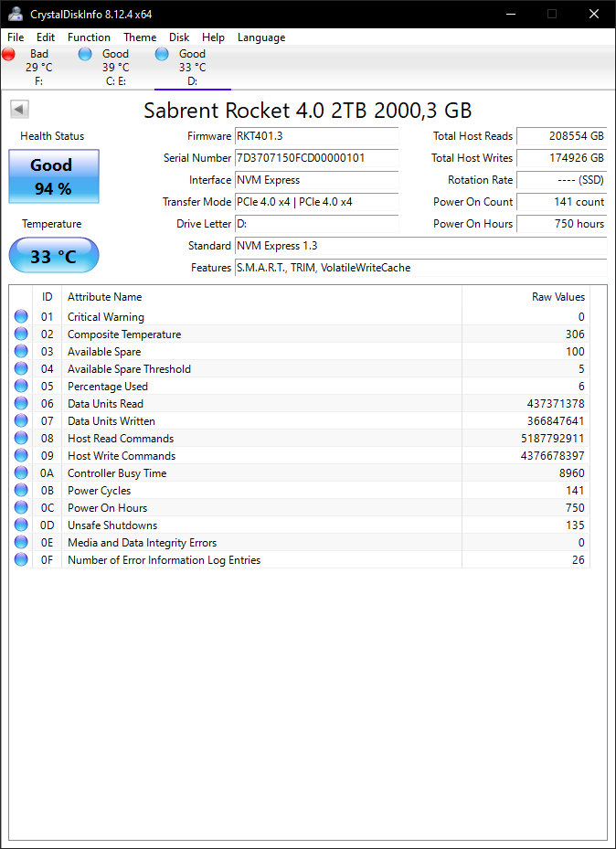Click the Transfer Mode field PCIe 4.0 x4
Viewport: 616px width, 849px height.
point(316,202)
